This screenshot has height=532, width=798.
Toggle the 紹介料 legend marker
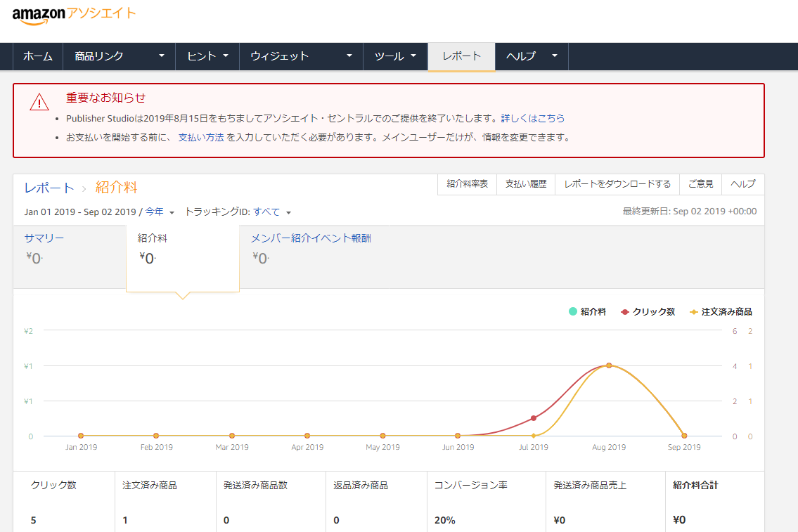pyautogui.click(x=572, y=312)
